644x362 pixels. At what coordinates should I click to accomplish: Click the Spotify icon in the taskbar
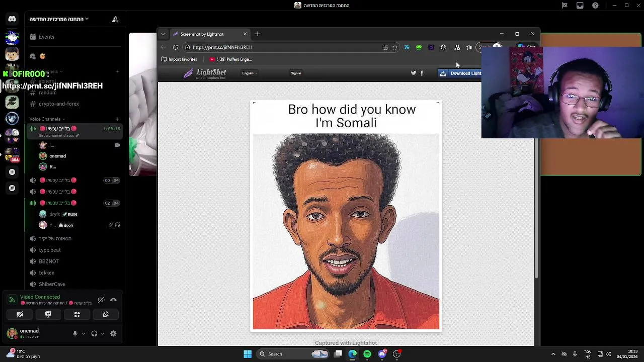[367, 354]
